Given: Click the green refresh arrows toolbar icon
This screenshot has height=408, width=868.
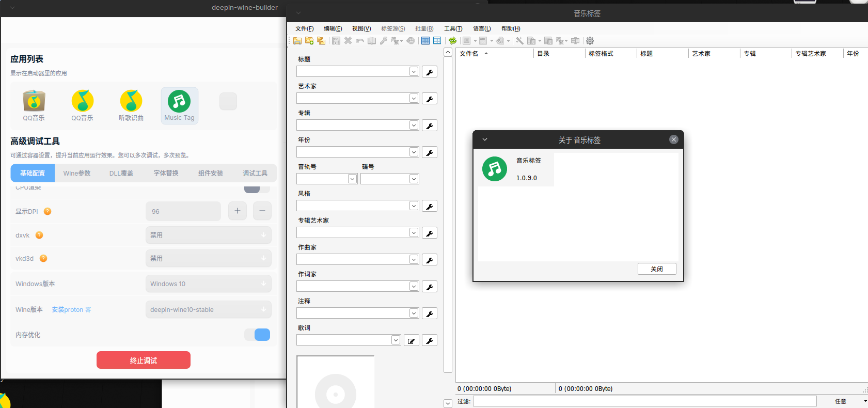Looking at the screenshot, I should tap(453, 41).
